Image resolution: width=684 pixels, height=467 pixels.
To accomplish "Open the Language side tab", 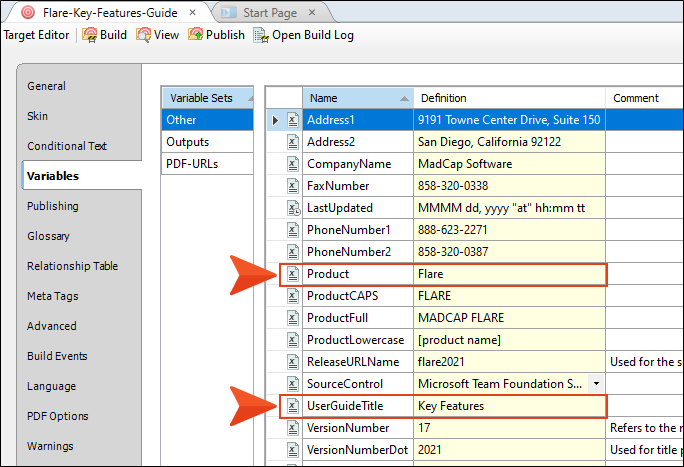I will [x=51, y=386].
